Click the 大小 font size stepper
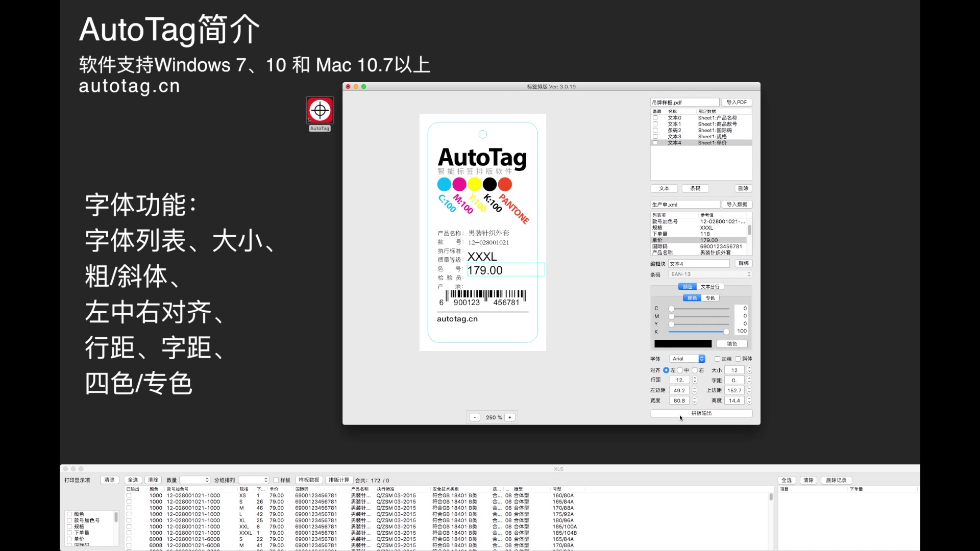Image resolution: width=980 pixels, height=551 pixels. 749,370
